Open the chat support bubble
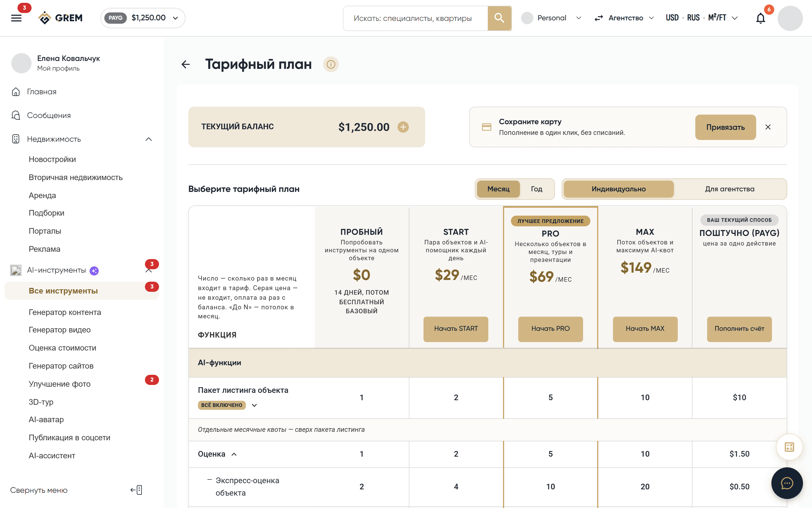The width and height of the screenshot is (812, 508). point(787,483)
